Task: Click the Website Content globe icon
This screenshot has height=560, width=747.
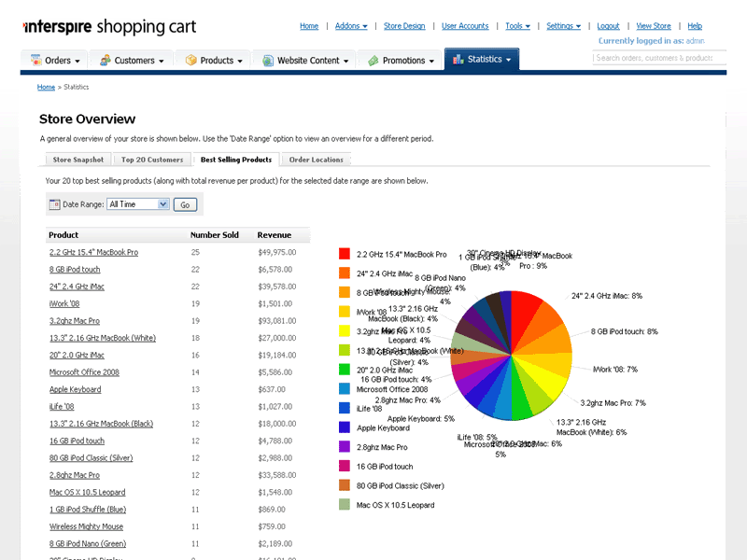Action: (268, 61)
